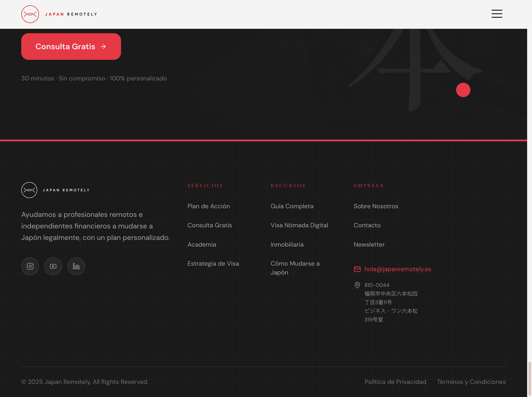Open the Plan de Acción link
Screen dimensions: 532x397
tap(208, 206)
